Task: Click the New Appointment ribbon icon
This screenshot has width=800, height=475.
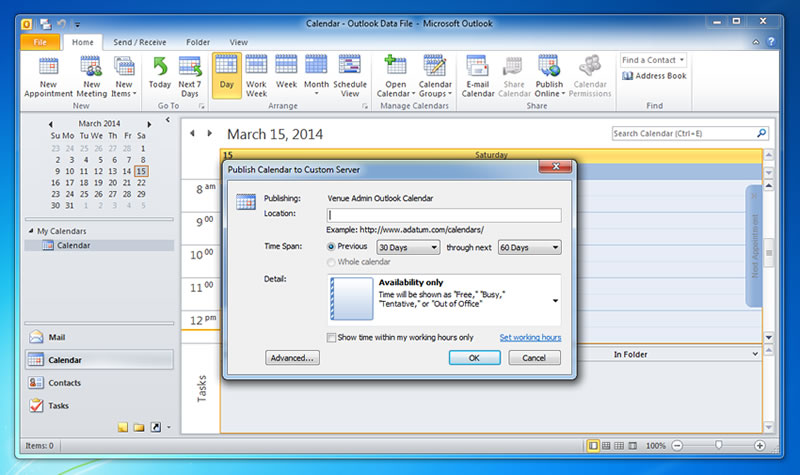Action: tap(48, 68)
